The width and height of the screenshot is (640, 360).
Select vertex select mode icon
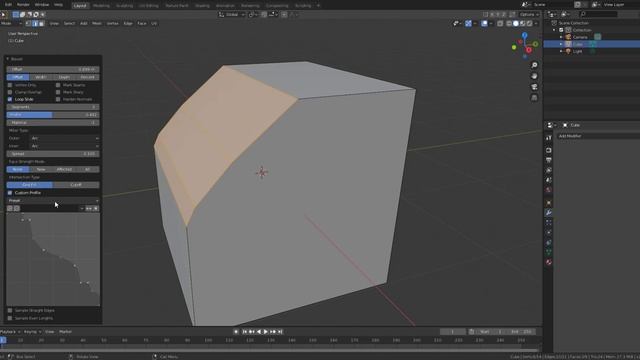point(29,24)
